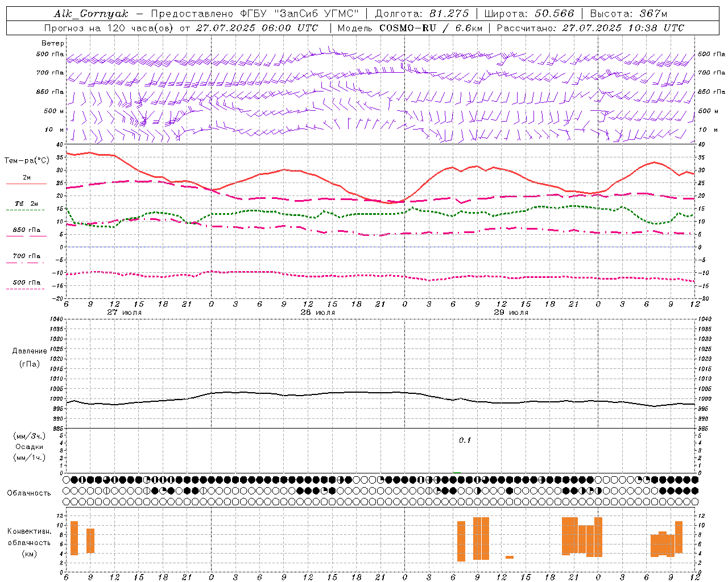Click the solid red line sample under 2м

26,184
